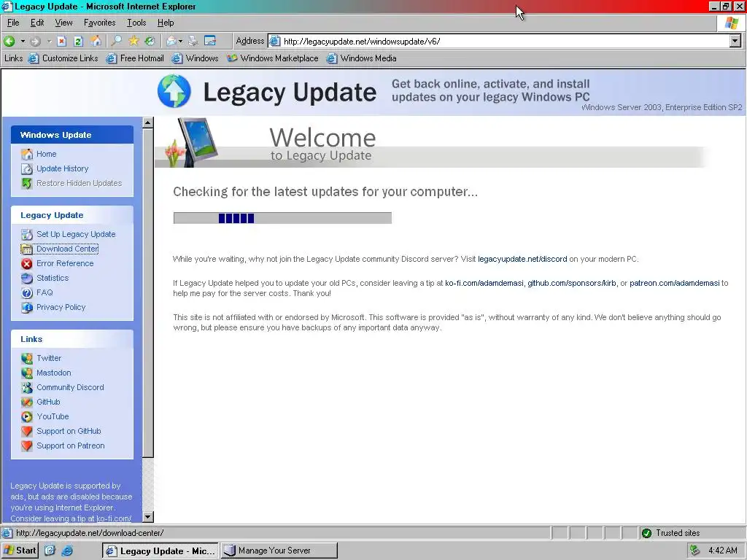This screenshot has height=560, width=747.
Task: Open the Windows Media bookmark
Action: (361, 58)
